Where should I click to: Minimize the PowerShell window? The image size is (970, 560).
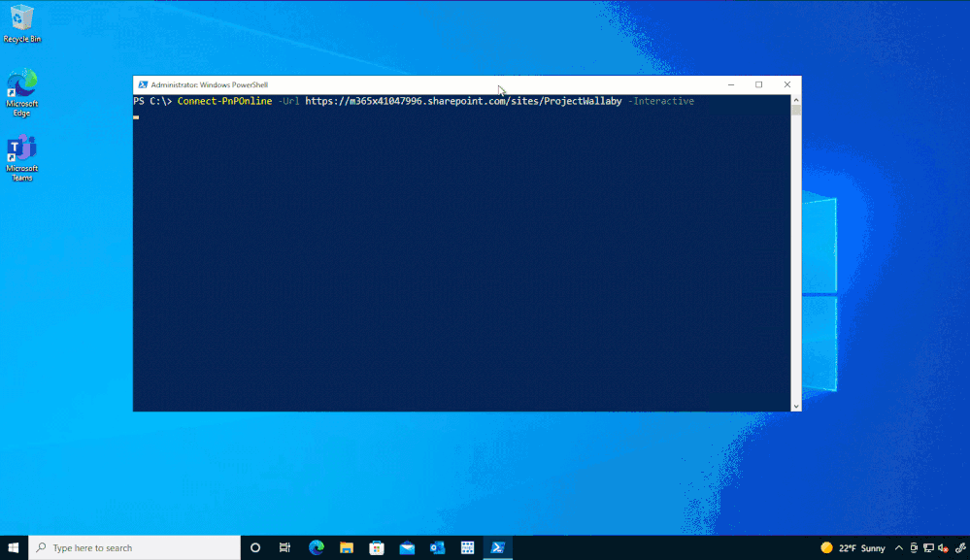[731, 84]
